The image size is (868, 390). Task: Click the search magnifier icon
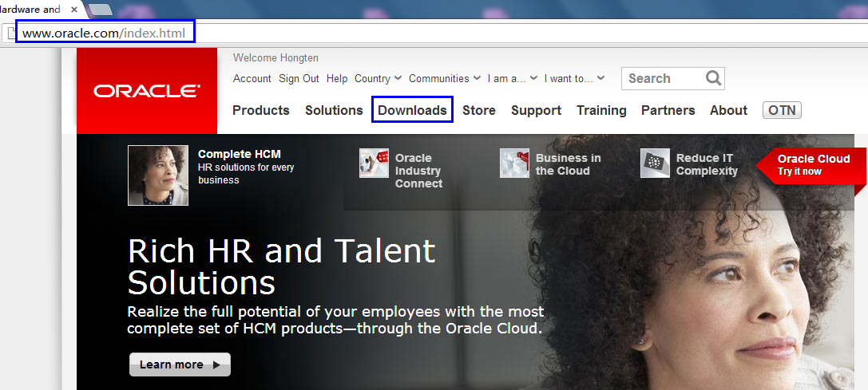714,78
